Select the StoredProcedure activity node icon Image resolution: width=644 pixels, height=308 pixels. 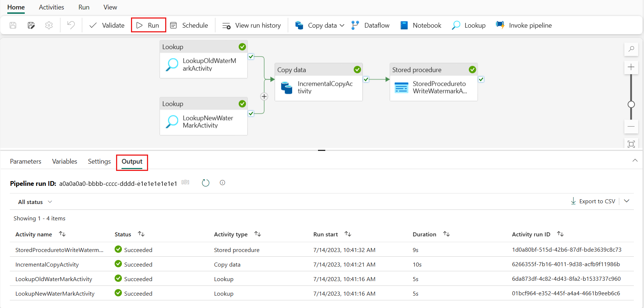(x=401, y=88)
